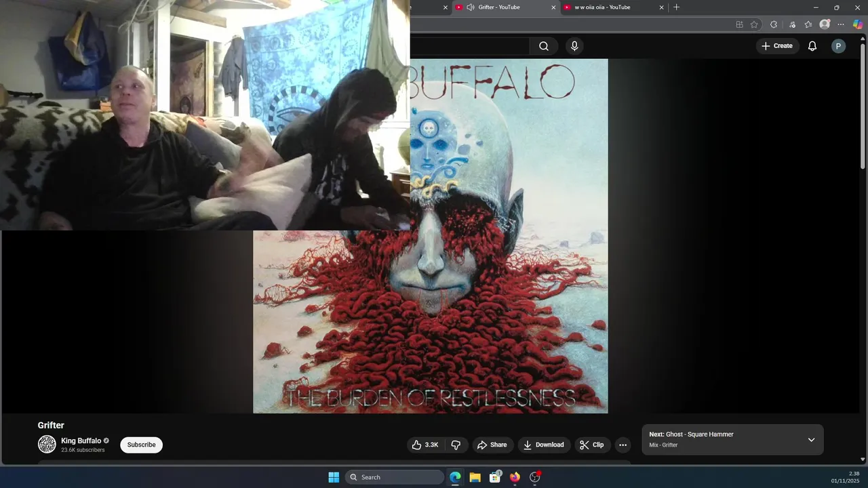This screenshot has width=868, height=488.
Task: Open the King Buffalo channel name link
Action: click(x=81, y=441)
